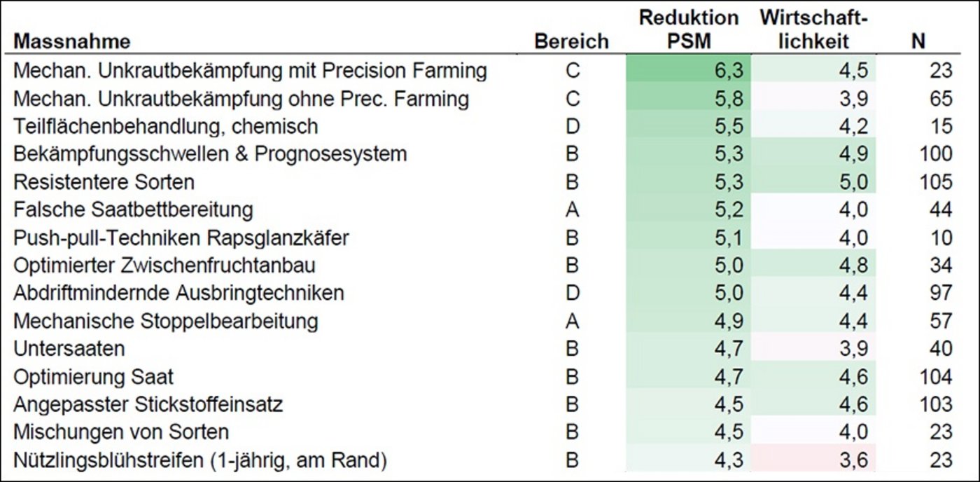
Task: Click the 5,8 Reduktion PSM cell
Action: point(689,99)
